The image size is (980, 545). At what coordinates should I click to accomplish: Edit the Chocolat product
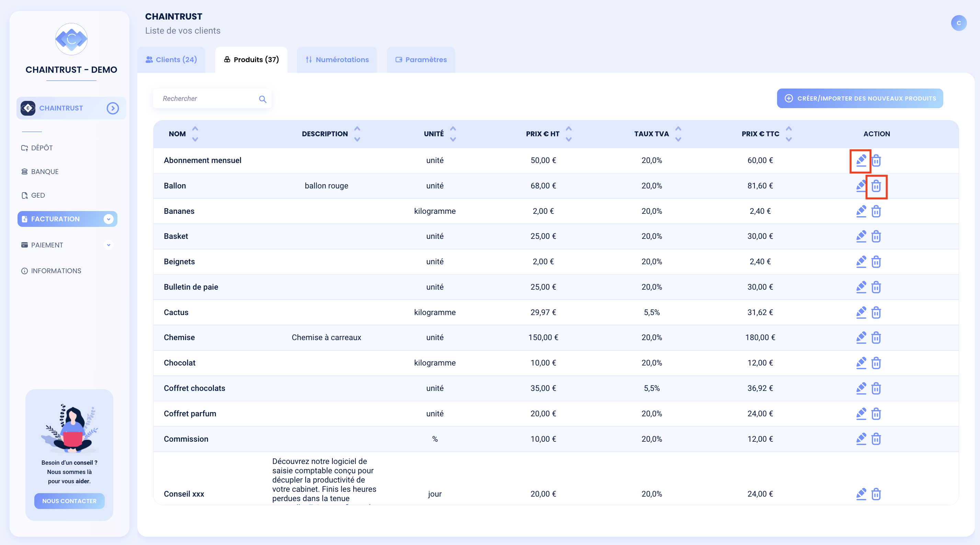861,363
